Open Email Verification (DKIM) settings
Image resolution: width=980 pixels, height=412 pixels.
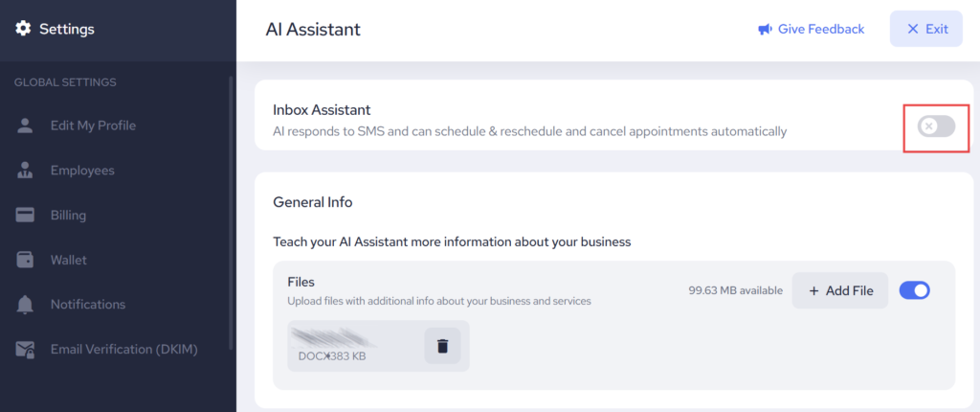pos(123,350)
